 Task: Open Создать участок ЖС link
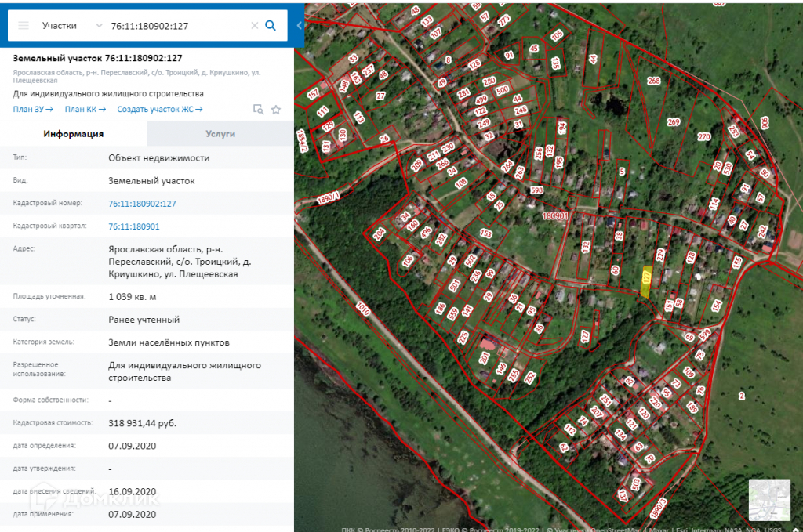coord(160,109)
